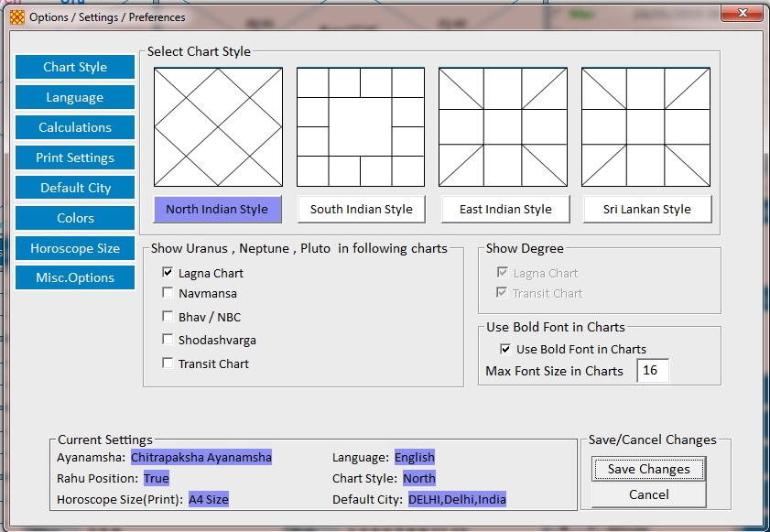Open Print Settings section
This screenshot has height=532, width=770.
75,157
